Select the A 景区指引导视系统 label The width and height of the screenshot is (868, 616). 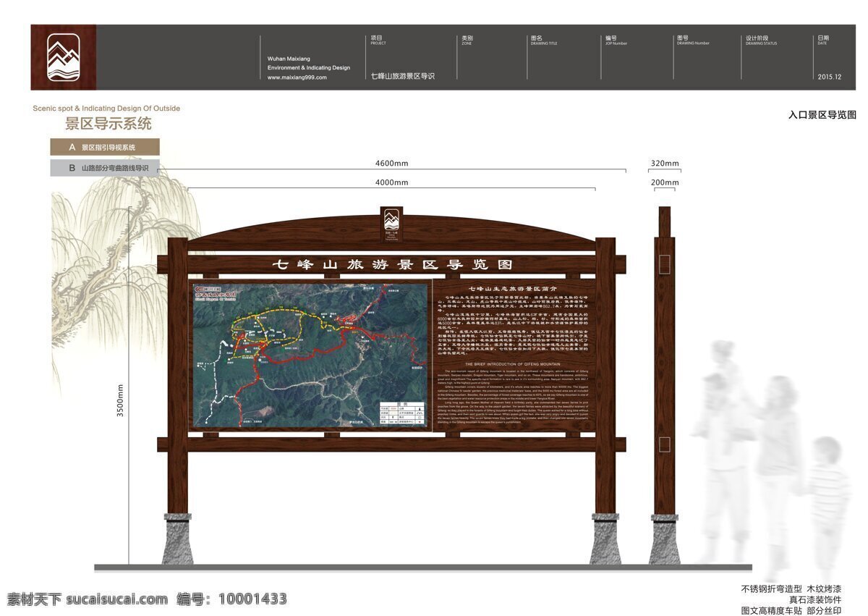click(105, 147)
